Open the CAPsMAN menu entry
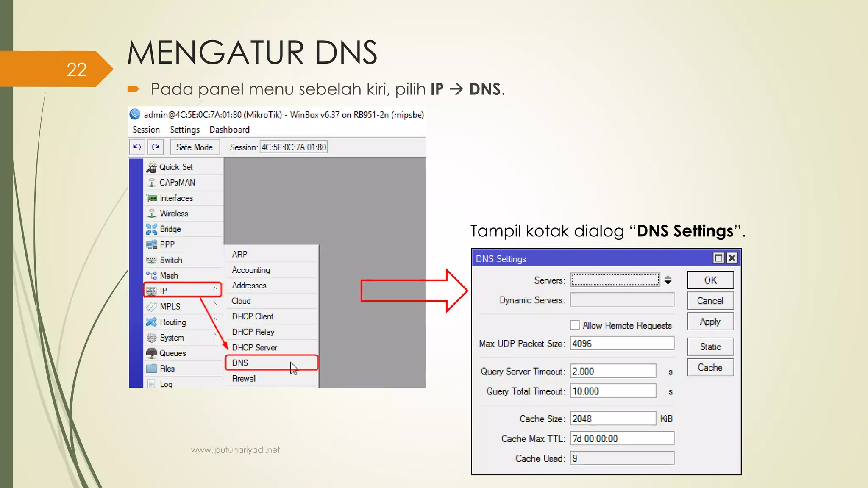This screenshot has height=488, width=868. coord(184,183)
